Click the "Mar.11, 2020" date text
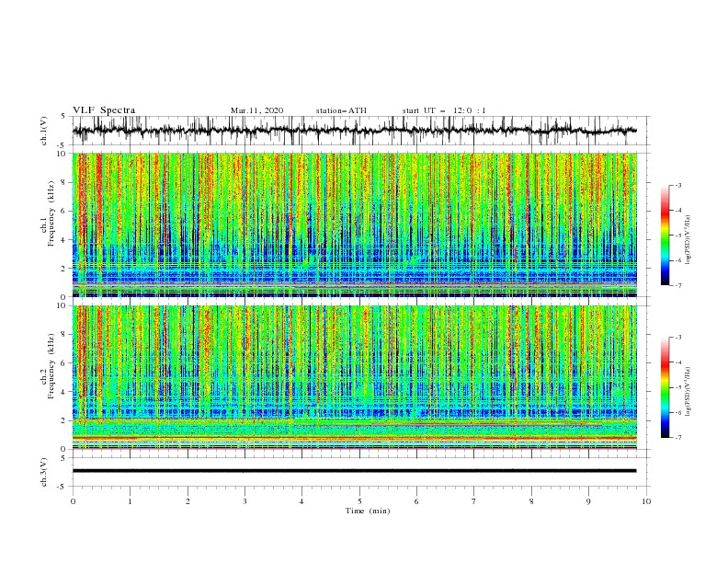This screenshot has width=728, height=563. click(256, 110)
